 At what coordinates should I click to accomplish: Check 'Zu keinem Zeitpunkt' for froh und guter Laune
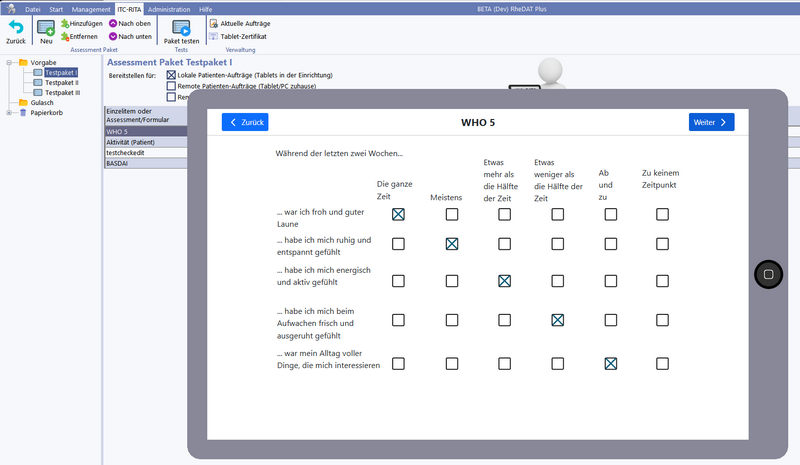(662, 214)
